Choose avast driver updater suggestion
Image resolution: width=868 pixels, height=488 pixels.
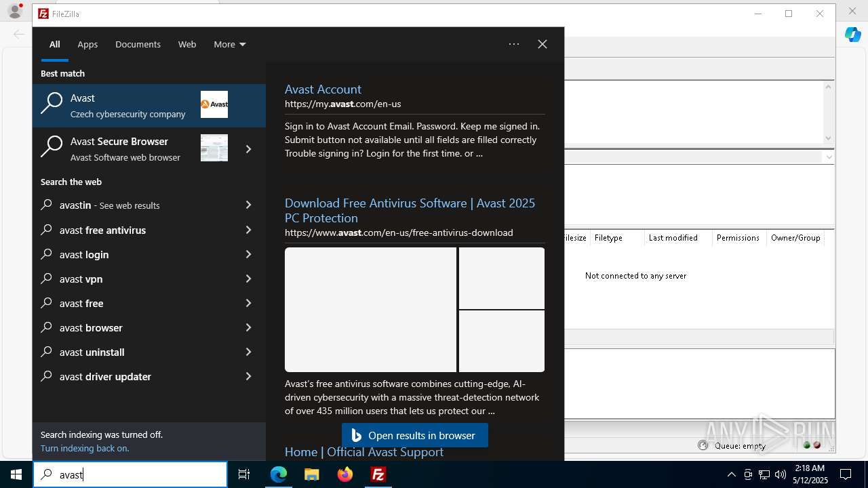(133, 376)
